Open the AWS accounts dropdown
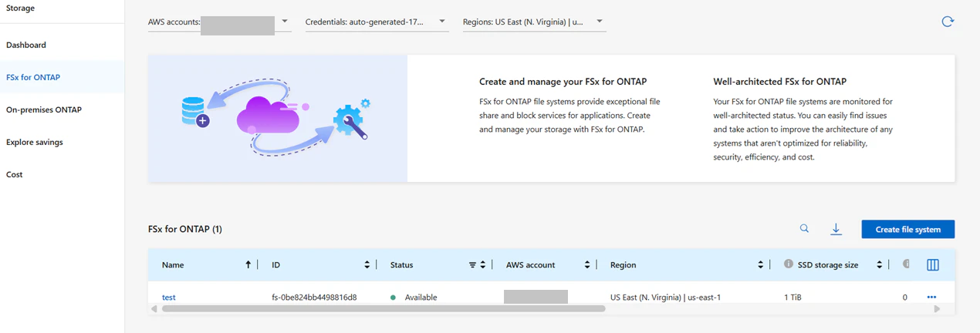Viewport: 980px width, 333px height. pos(219,22)
